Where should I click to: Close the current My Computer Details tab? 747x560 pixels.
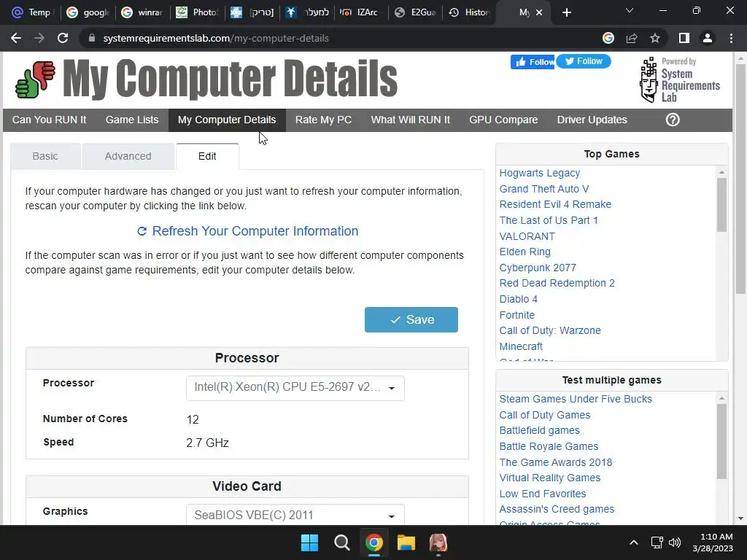tap(539, 12)
